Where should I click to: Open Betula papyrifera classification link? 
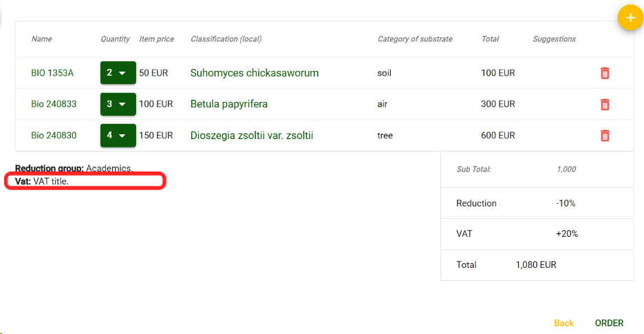228,105
